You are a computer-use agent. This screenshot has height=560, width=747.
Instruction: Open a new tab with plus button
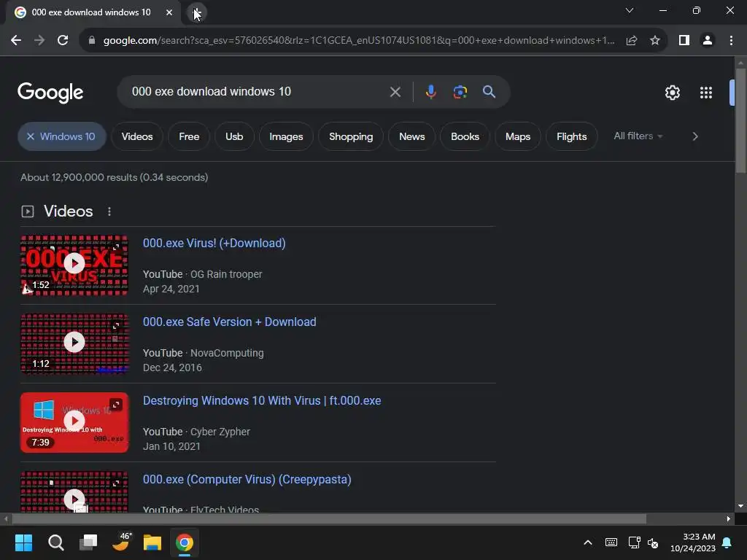196,12
